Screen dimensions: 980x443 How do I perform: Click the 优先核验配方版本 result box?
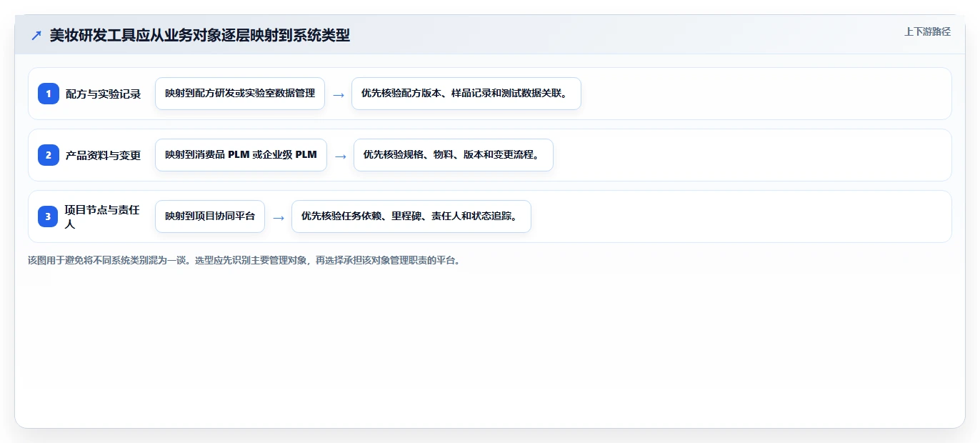[466, 94]
